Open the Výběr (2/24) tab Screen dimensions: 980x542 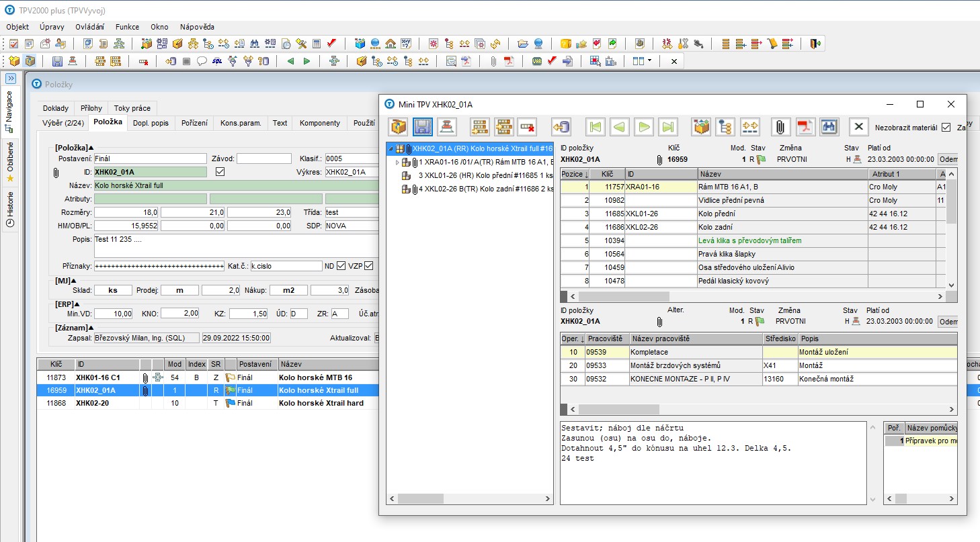click(63, 123)
